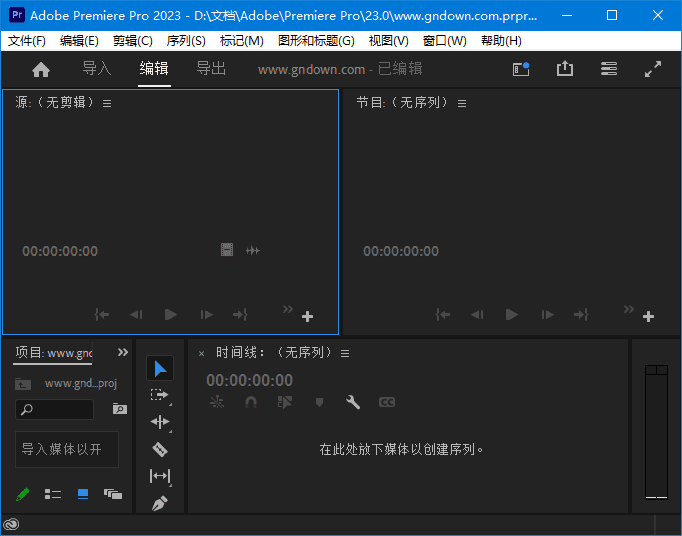Viewport: 682px width, 536px height.
Task: Switch Project panel to Icon view
Action: (x=83, y=494)
